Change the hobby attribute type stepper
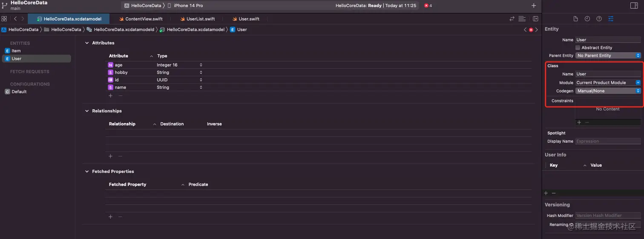644x239 pixels. pyautogui.click(x=201, y=73)
